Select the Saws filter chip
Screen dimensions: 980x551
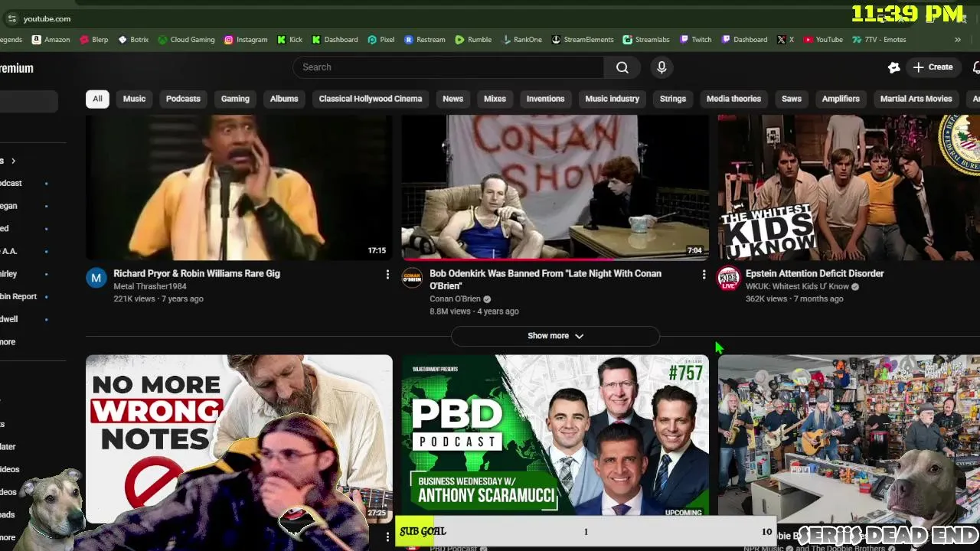[792, 99]
